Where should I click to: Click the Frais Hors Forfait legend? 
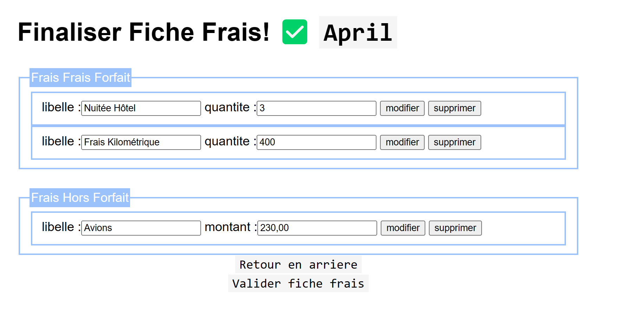80,198
